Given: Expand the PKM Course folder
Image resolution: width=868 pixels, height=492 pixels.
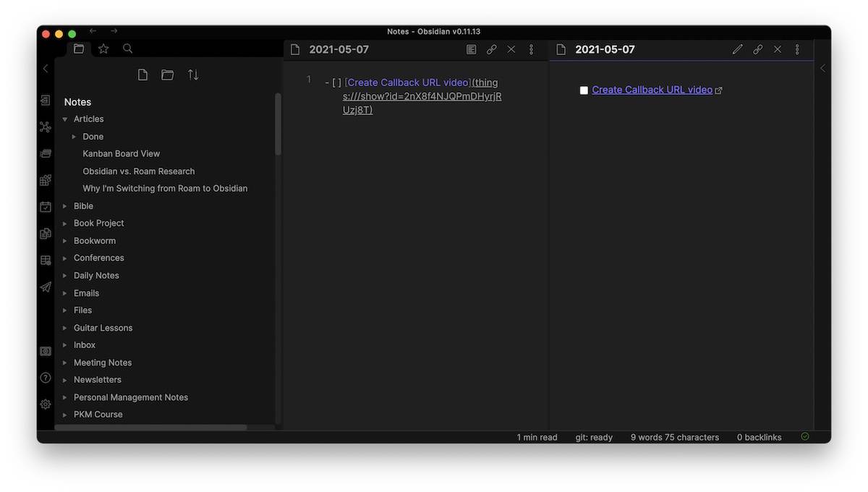Looking at the screenshot, I should click(x=65, y=415).
